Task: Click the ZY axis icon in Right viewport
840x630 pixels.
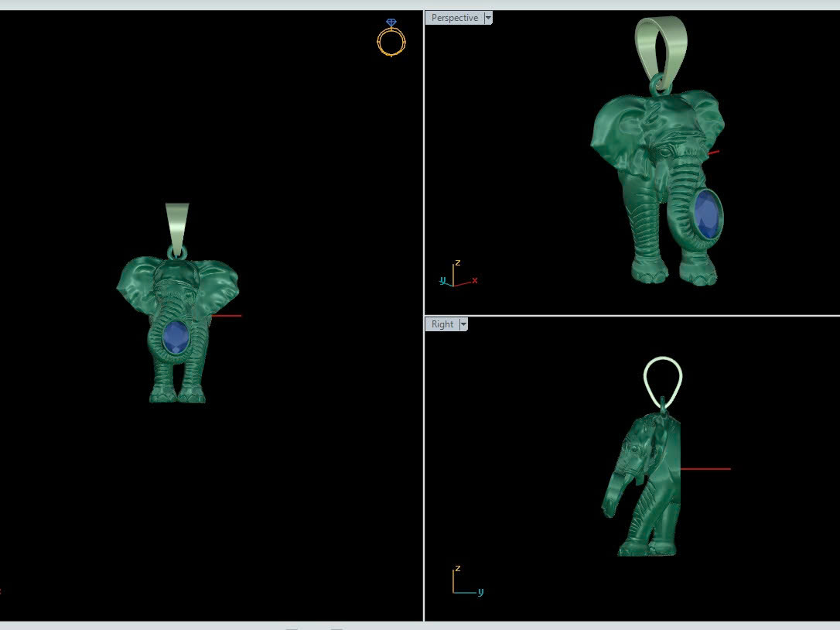Action: (x=466, y=582)
